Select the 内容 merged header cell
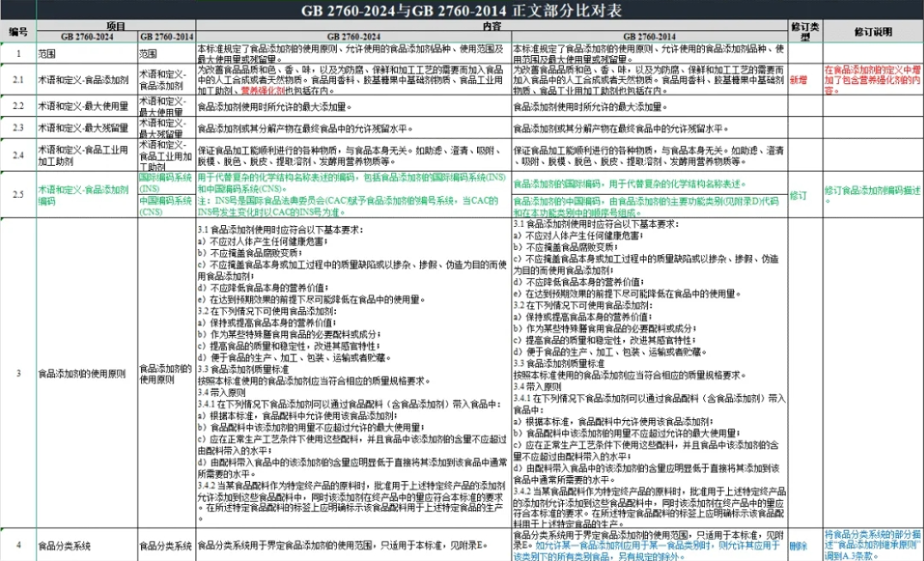The image size is (924, 561). tap(492, 26)
